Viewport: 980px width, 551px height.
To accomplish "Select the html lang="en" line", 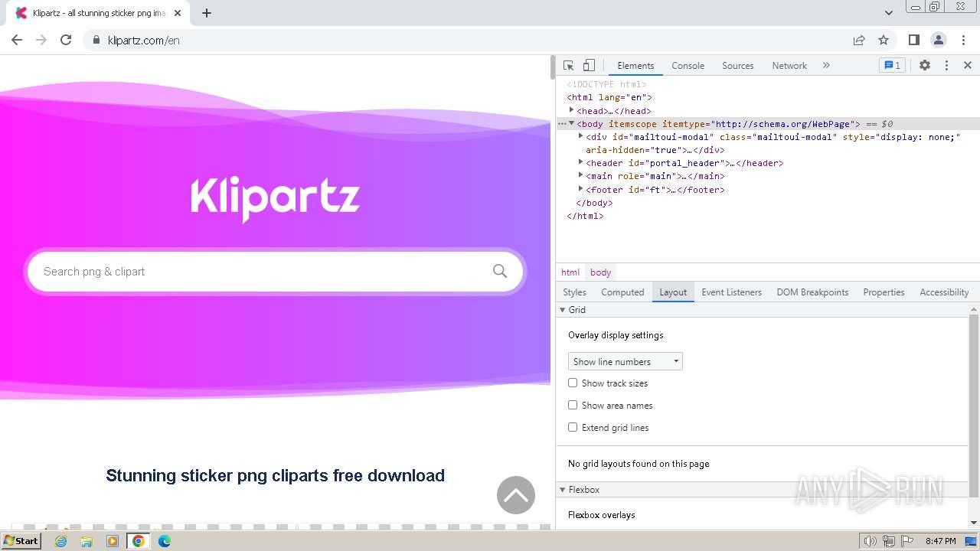I will [x=609, y=97].
